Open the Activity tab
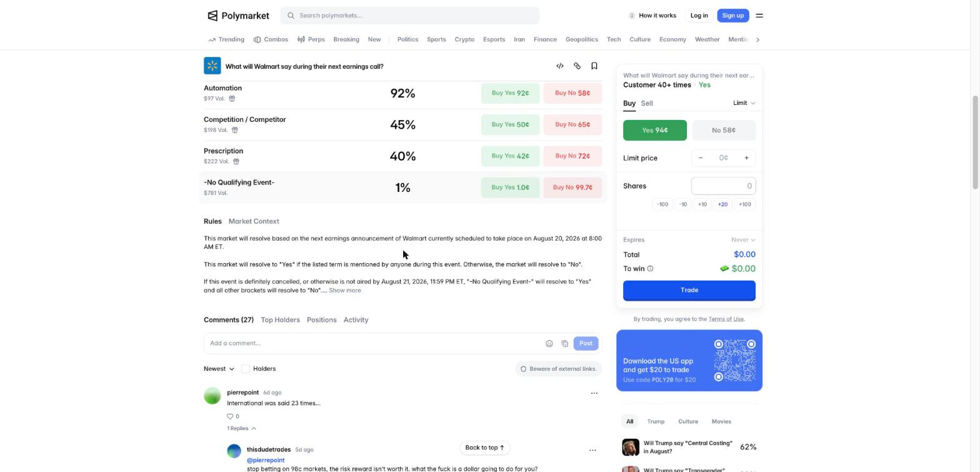The height and width of the screenshot is (472, 980). click(356, 320)
